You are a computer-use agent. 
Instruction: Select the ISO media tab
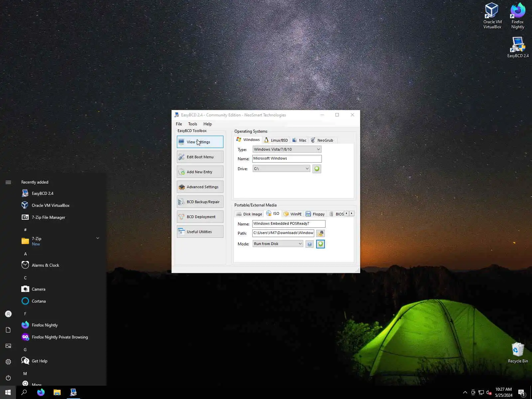[273, 213]
